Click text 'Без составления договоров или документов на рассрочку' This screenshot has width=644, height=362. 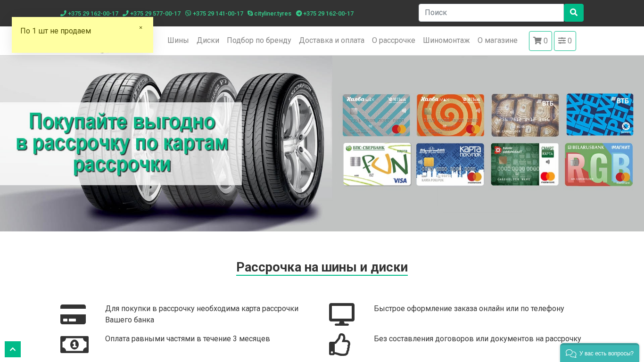(478, 339)
